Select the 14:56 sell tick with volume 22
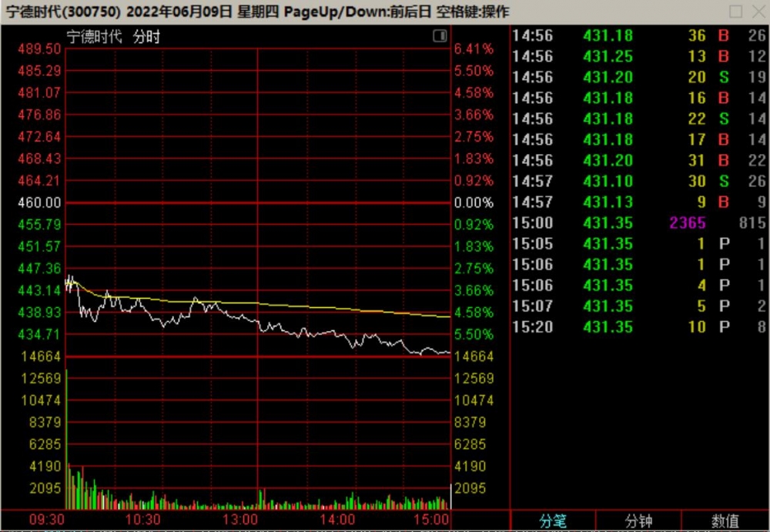The height and width of the screenshot is (532, 770). pyautogui.click(x=639, y=119)
